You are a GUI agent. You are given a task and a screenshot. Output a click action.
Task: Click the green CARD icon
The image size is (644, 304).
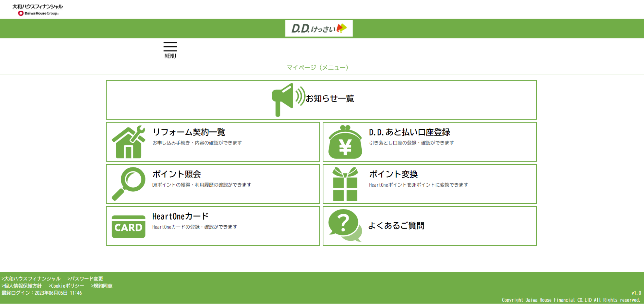(x=129, y=227)
